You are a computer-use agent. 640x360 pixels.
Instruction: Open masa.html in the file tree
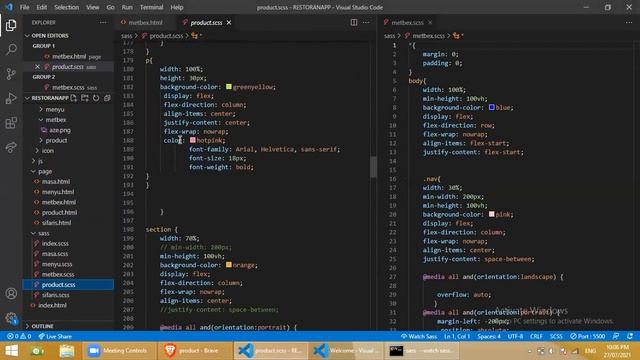point(56,182)
